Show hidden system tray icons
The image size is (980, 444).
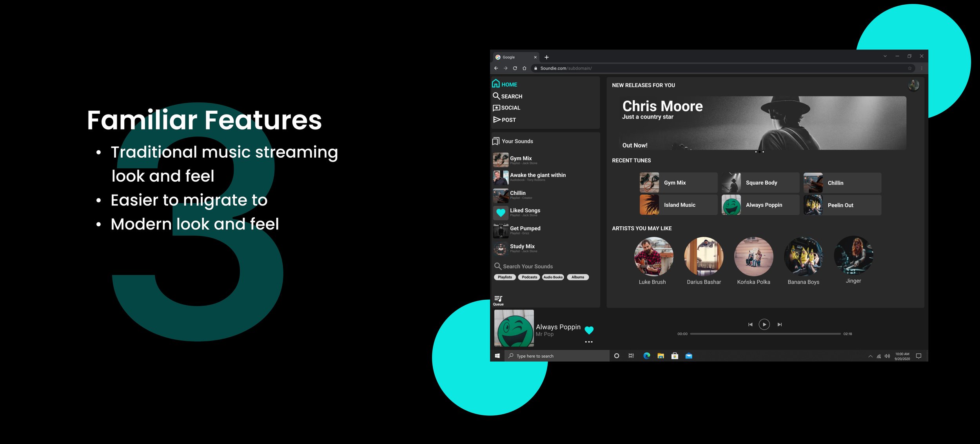pyautogui.click(x=870, y=356)
